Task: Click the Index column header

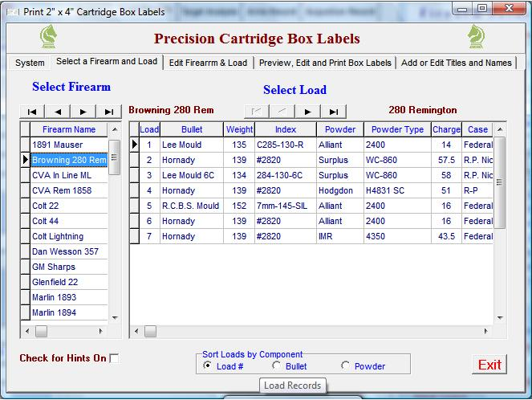Action: click(x=286, y=129)
